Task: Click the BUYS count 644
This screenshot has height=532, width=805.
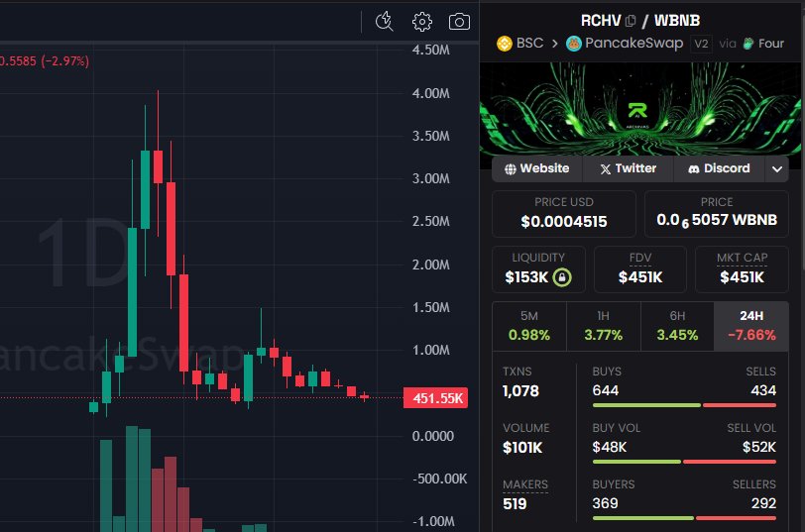Action: (x=606, y=391)
